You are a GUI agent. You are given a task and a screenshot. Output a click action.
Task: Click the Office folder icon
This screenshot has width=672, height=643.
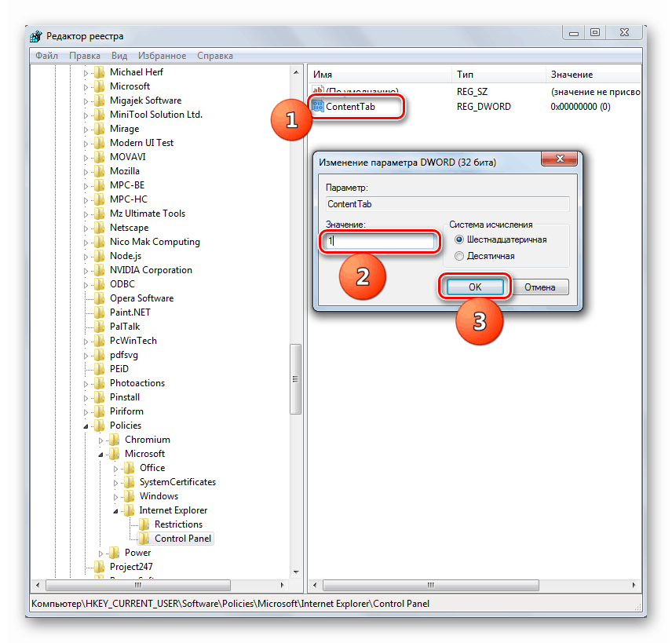tap(130, 468)
